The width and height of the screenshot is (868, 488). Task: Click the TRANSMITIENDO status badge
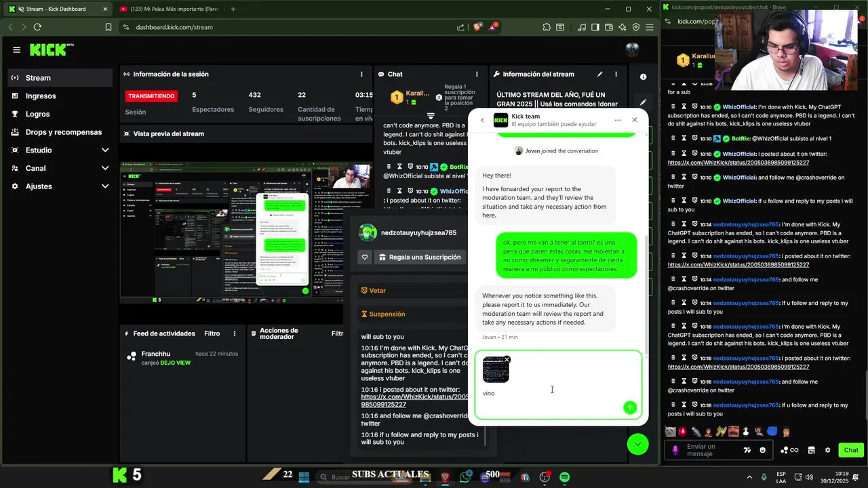[151, 96]
